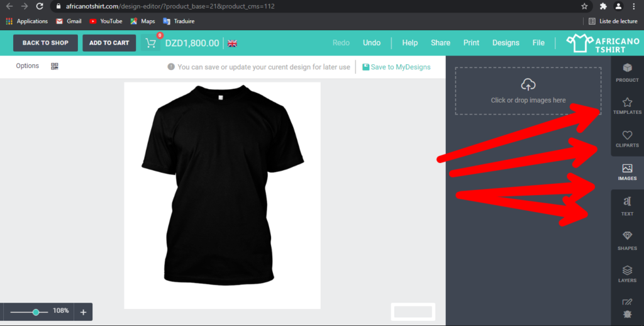Open the Chrome profile icon
This screenshot has height=326, width=644.
coord(618,6)
